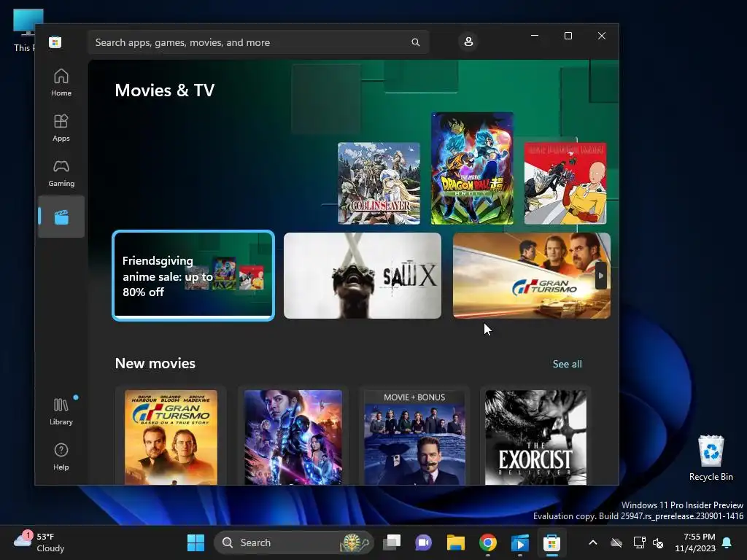Select the Friendsgiving anime sale card
This screenshot has width=747, height=560.
[x=193, y=276]
